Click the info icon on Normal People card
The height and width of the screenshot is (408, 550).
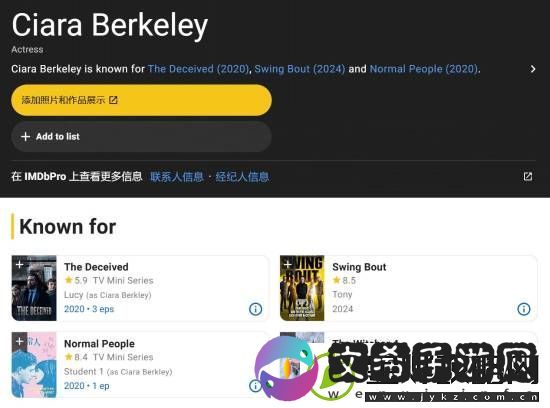click(x=254, y=386)
